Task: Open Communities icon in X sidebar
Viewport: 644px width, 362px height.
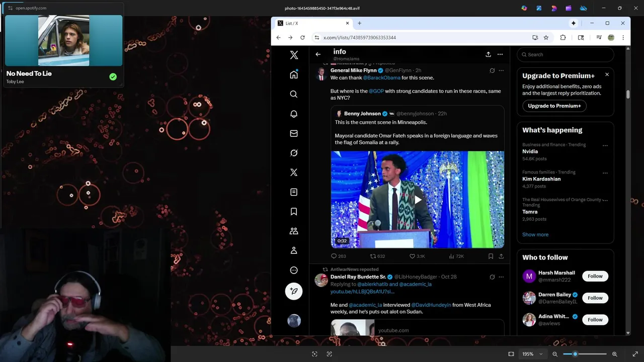Action: (294, 231)
